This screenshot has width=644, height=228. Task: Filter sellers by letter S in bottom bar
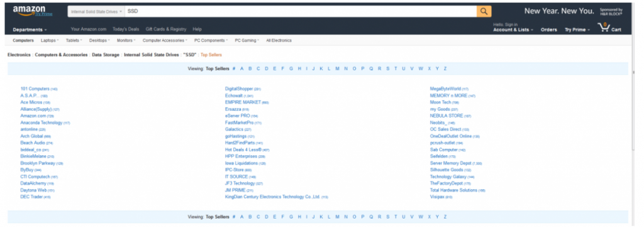pyautogui.click(x=387, y=217)
